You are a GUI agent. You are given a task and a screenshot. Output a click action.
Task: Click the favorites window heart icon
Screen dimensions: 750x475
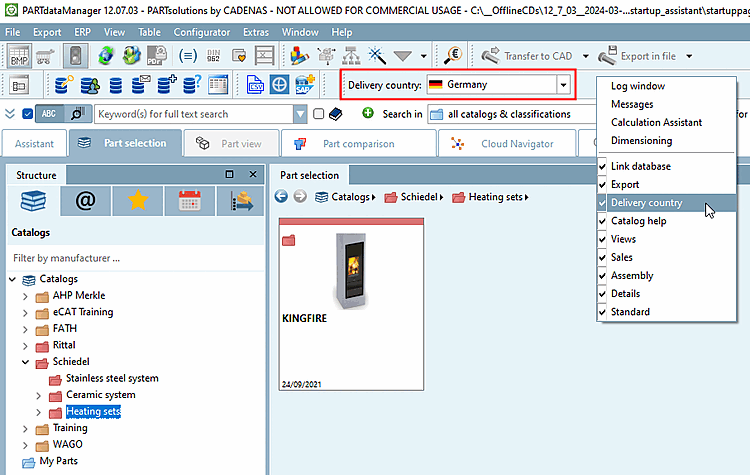pos(239,56)
